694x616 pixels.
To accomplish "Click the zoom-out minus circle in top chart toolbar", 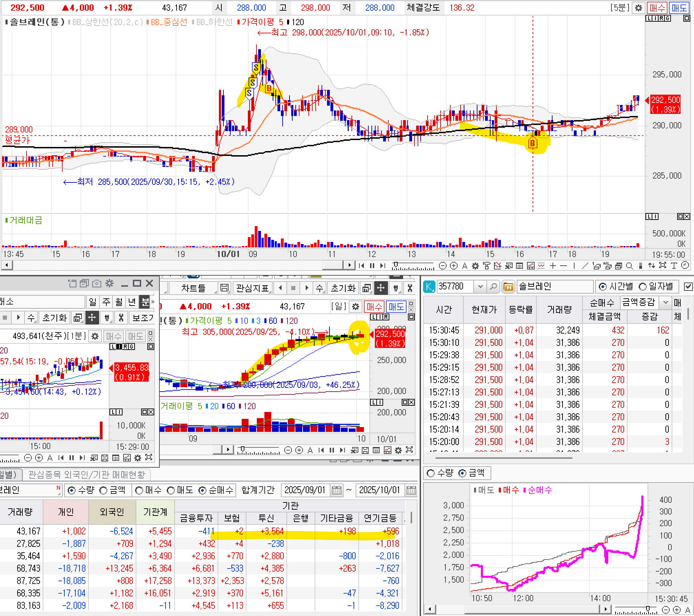I will [443, 266].
